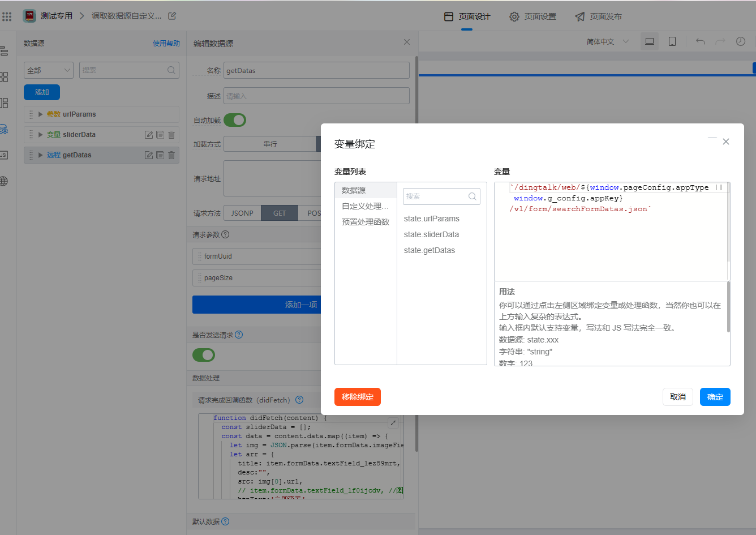Choose state.urlParams variable
The width and height of the screenshot is (756, 535).
point(432,219)
